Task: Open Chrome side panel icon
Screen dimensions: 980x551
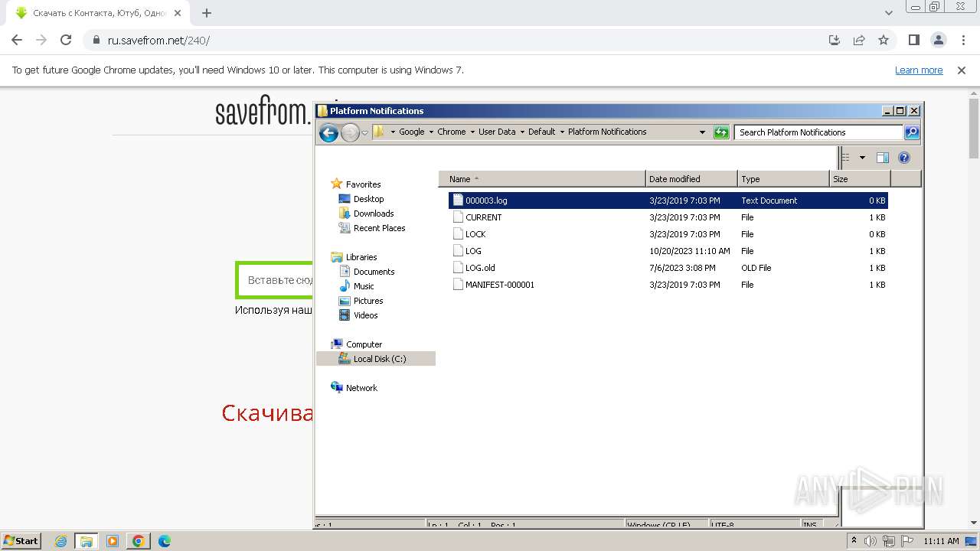Action: click(x=913, y=40)
